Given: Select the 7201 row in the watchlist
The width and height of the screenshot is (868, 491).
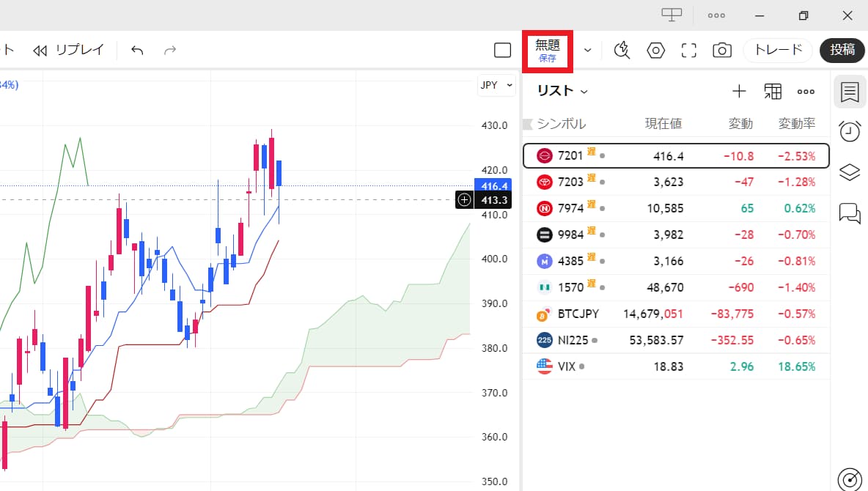Looking at the screenshot, I should [x=660, y=155].
